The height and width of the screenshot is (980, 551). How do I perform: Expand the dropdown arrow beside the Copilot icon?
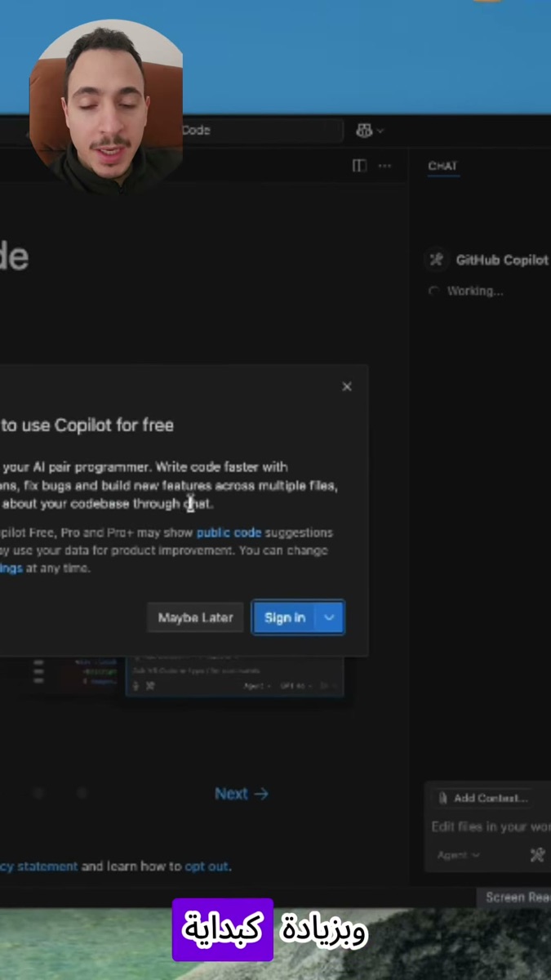point(380,131)
